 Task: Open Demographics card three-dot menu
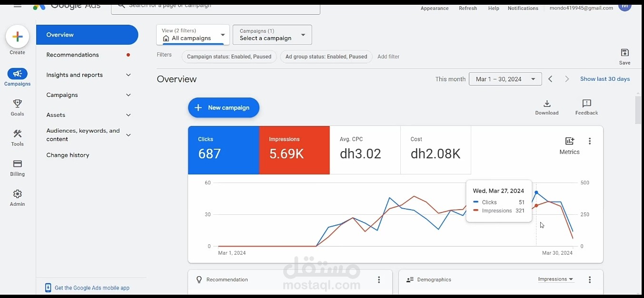590,280
